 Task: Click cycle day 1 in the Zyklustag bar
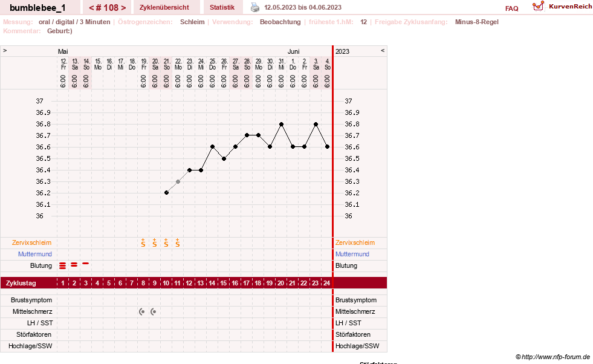tap(63, 283)
